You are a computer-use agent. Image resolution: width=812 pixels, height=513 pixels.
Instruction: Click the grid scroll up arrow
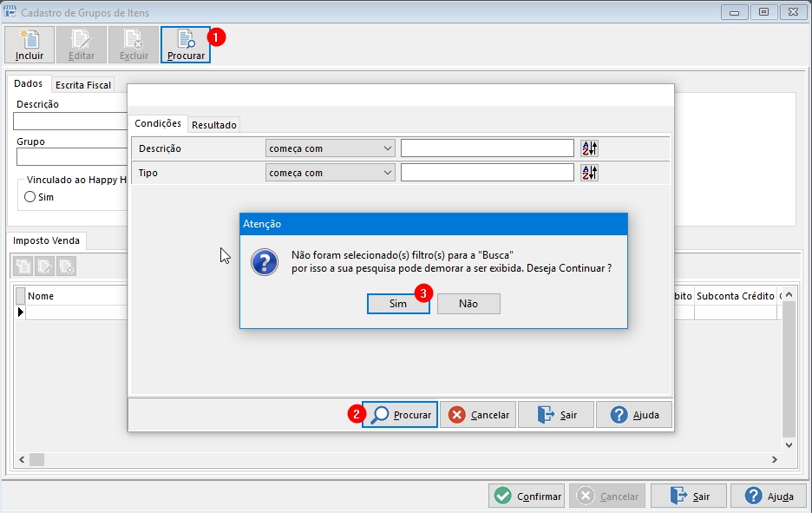tap(789, 294)
